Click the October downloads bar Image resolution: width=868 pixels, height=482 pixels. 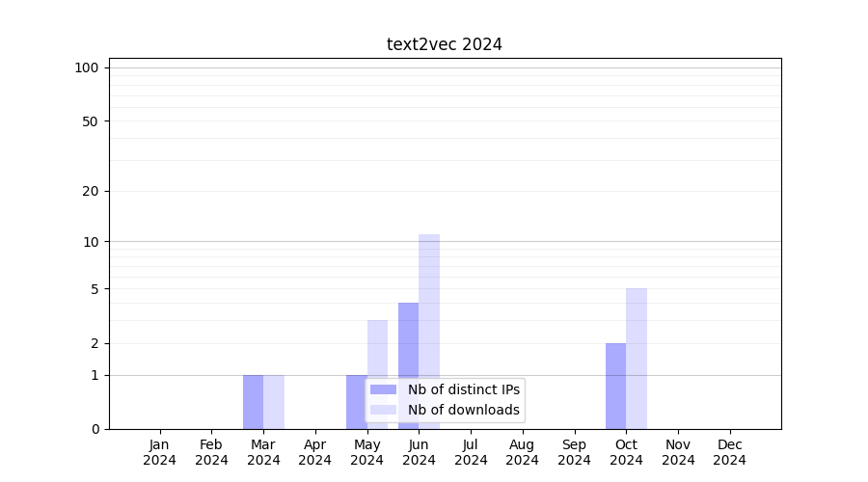(x=637, y=359)
